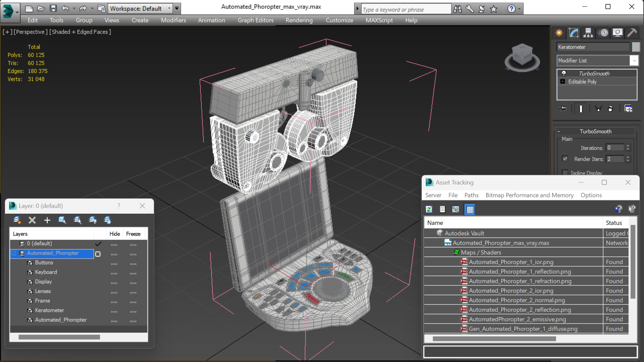This screenshot has width=644, height=362.
Task: Toggle TurboSmooth modifier lightbulb visibility
Action: click(x=564, y=73)
